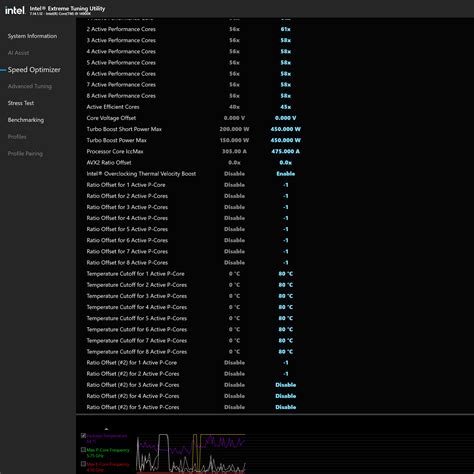Click the 450.000 W Turbo Boost Short Power Max value

[x=285, y=129]
